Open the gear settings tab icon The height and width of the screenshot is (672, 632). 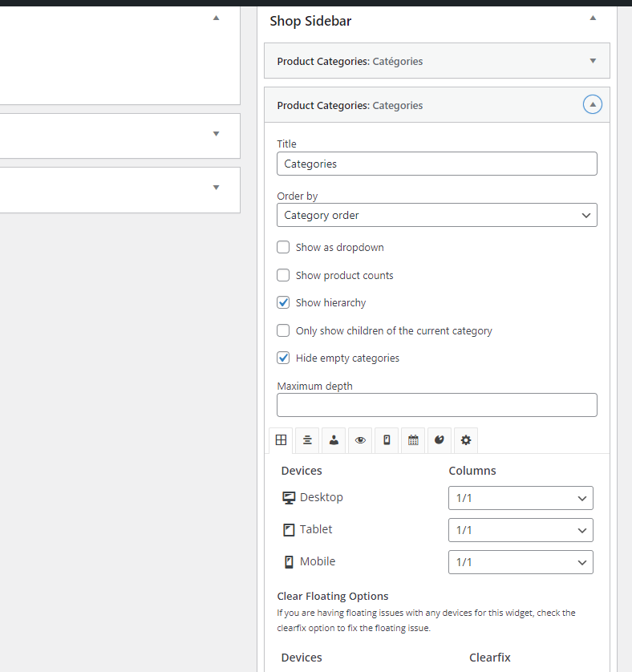tap(466, 440)
